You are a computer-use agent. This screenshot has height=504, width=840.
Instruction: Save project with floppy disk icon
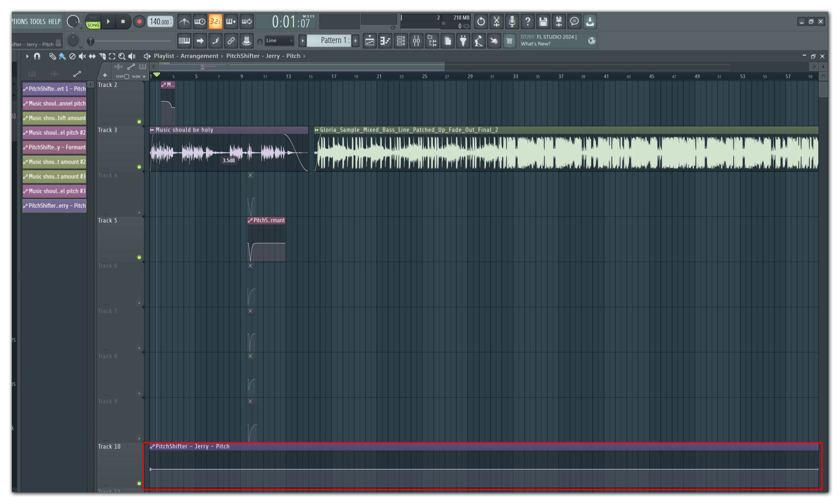pyautogui.click(x=543, y=21)
